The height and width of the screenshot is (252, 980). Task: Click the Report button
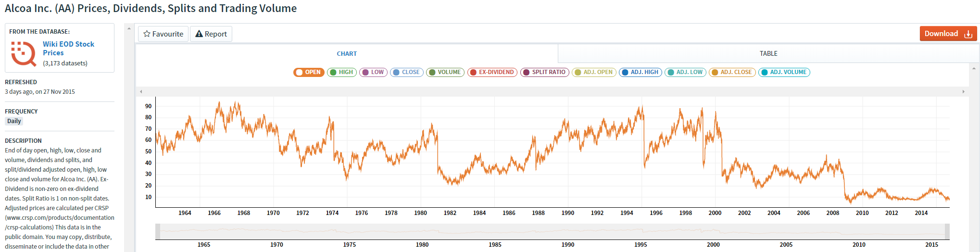[x=211, y=34]
